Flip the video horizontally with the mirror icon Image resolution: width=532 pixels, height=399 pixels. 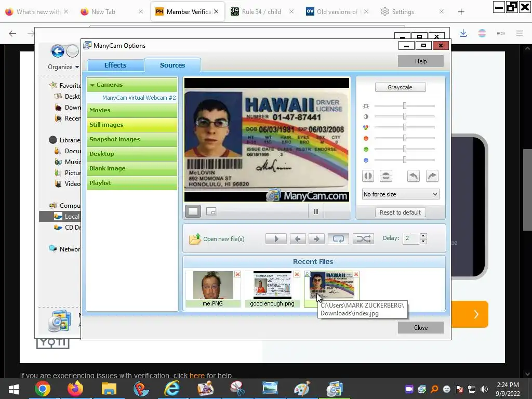[368, 176]
